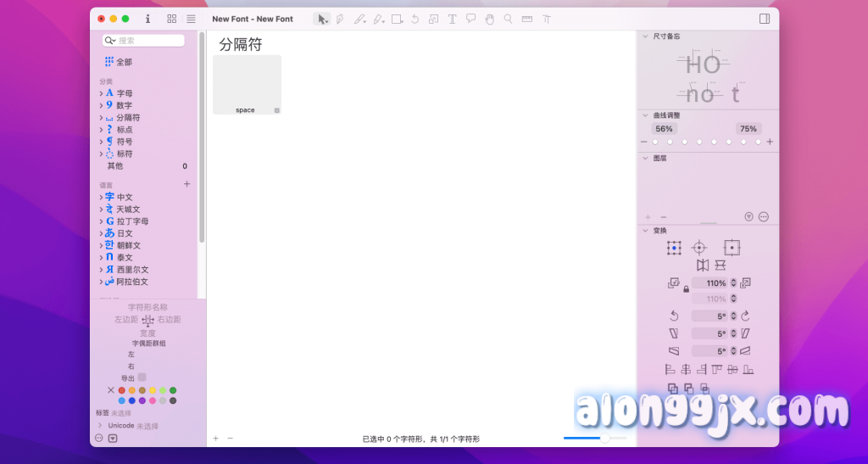Open font info with the i icon
The height and width of the screenshot is (464, 868).
(x=148, y=19)
